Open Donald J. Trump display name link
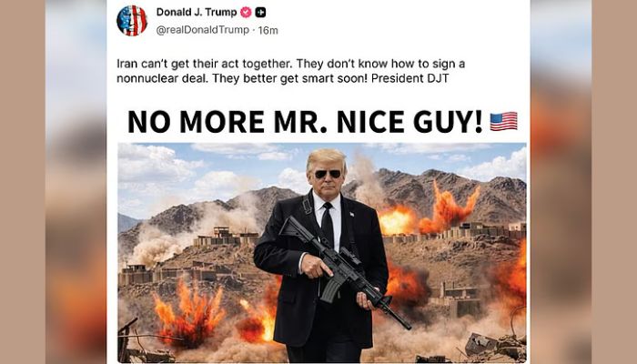Viewport: 637px width, 364px height. (x=197, y=12)
